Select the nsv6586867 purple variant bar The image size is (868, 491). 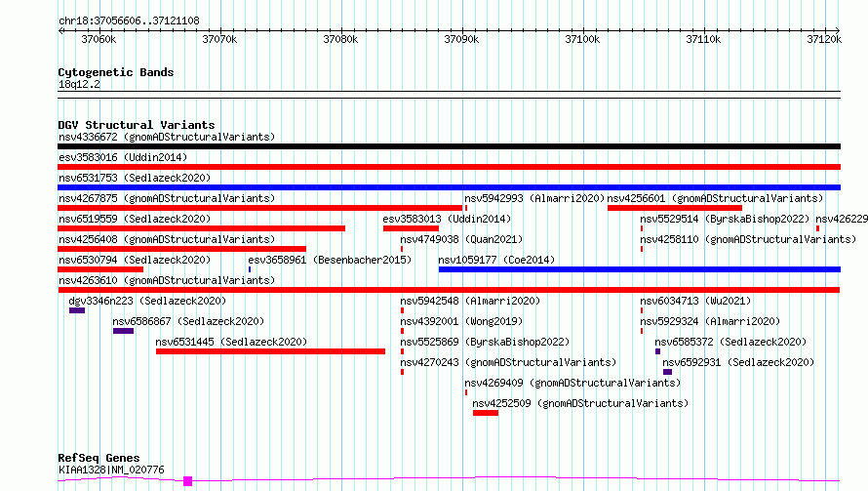[124, 331]
